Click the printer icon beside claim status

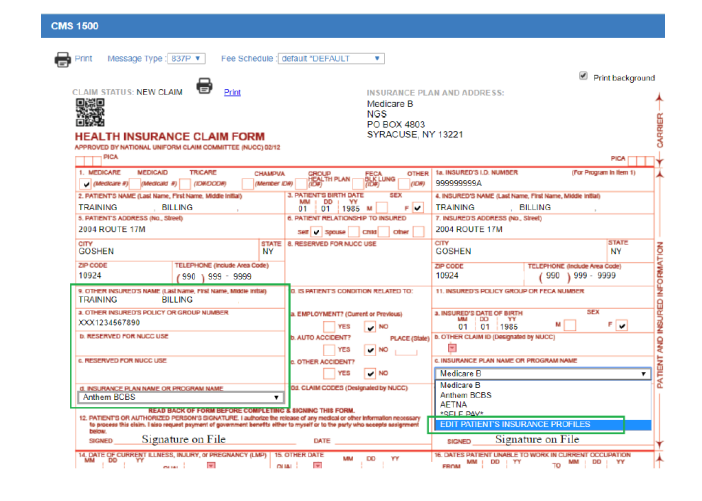[204, 87]
